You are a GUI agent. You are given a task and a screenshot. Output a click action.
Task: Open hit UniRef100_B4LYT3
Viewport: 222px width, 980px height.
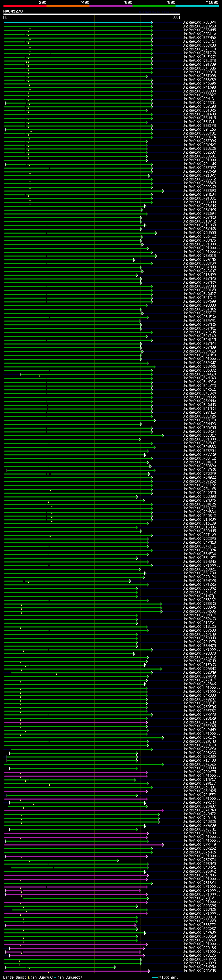click(x=199, y=386)
